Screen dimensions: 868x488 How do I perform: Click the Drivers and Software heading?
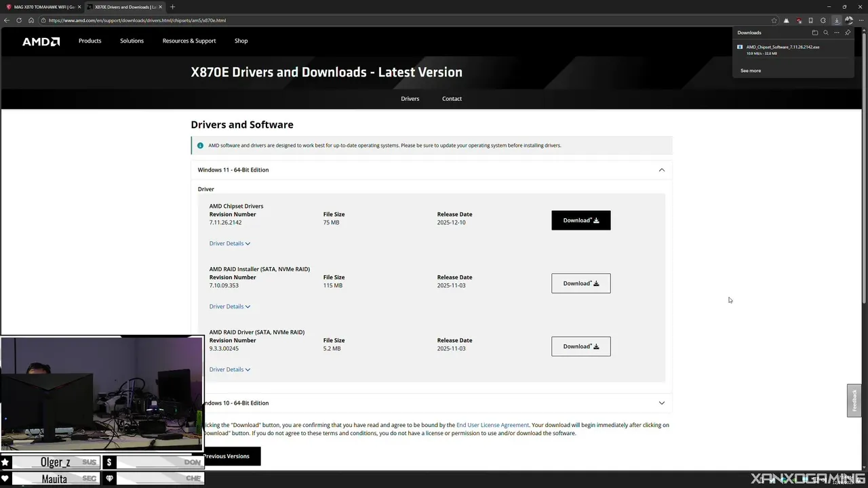point(242,125)
